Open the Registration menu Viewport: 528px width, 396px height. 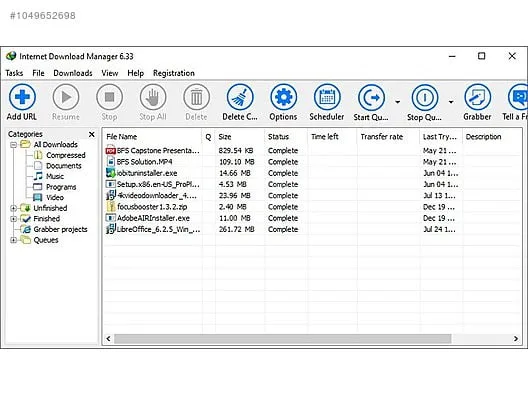pyautogui.click(x=174, y=73)
